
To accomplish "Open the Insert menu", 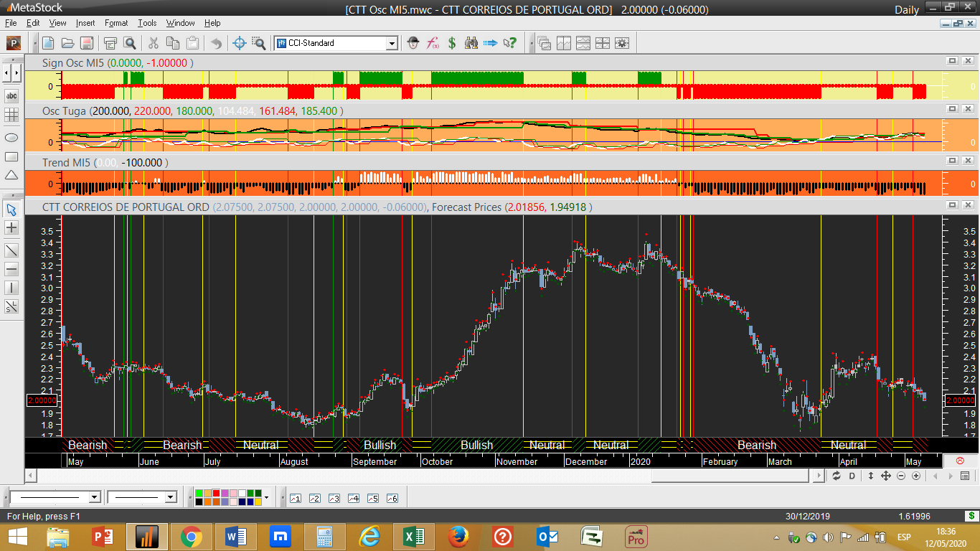I will 85,23.
